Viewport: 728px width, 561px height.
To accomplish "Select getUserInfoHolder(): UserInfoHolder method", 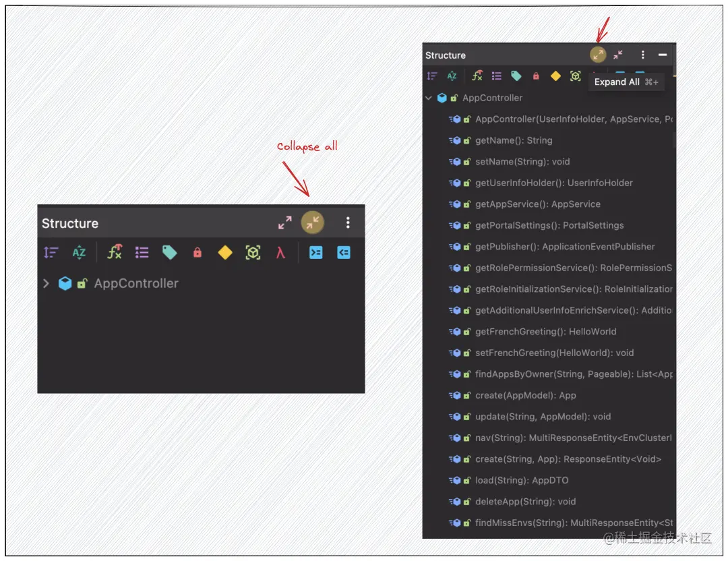I will coord(548,183).
